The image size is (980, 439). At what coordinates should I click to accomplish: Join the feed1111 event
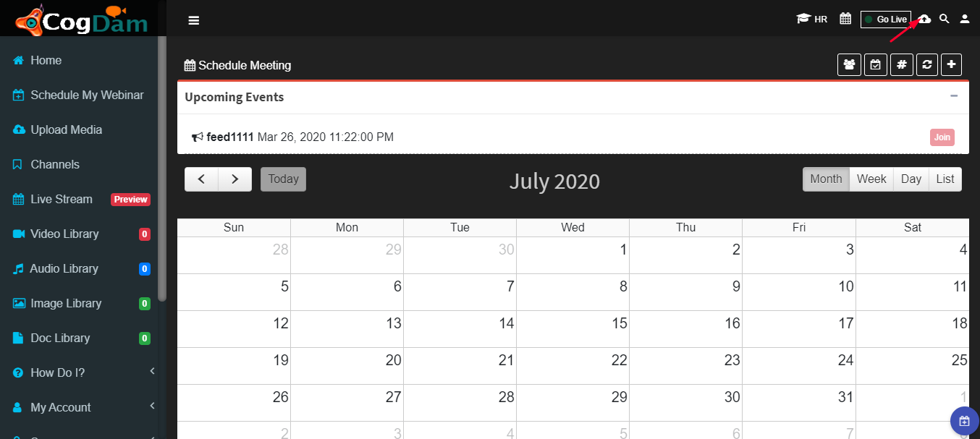[942, 137]
